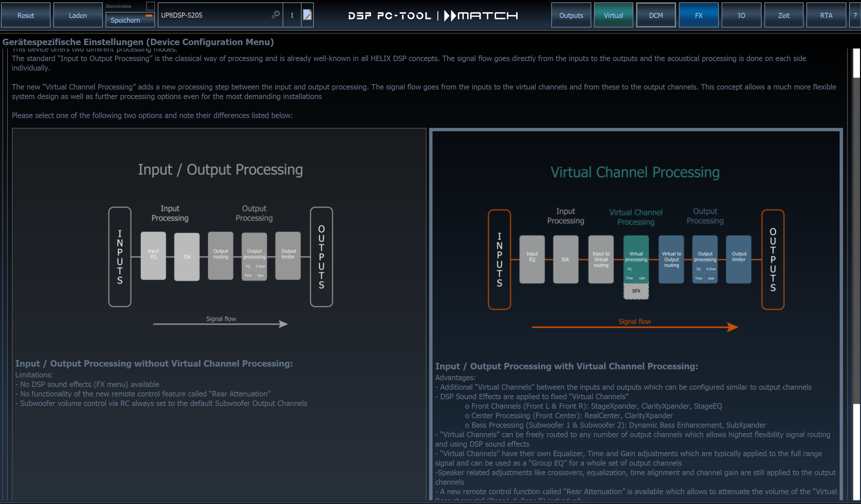Open the Zeit time alignment tab
This screenshot has height=504, width=861.
tap(783, 15)
